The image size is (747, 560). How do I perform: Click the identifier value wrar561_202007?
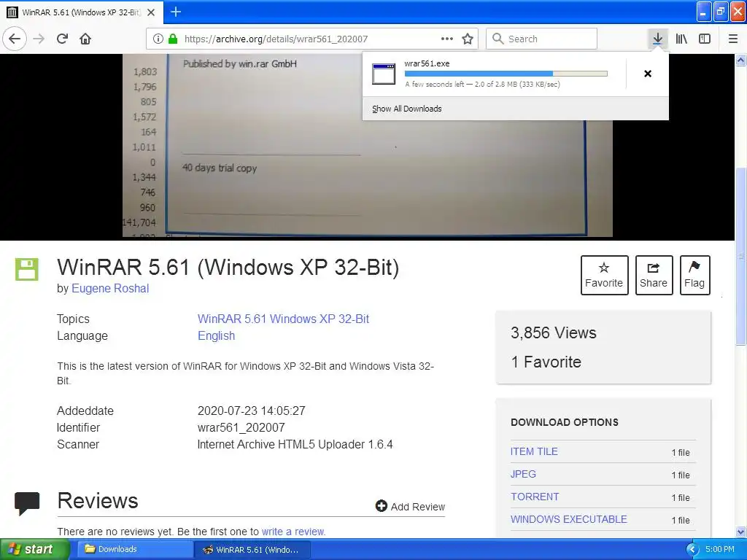tap(241, 427)
